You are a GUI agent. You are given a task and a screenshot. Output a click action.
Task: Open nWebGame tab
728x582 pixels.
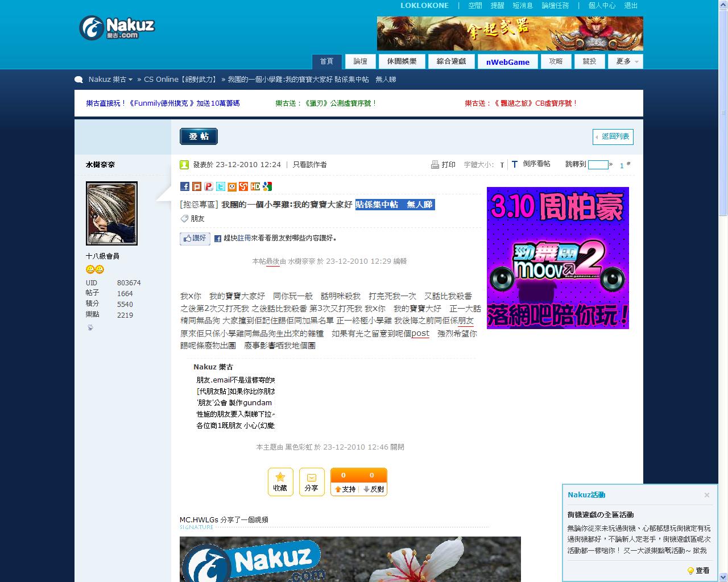pyautogui.click(x=508, y=62)
